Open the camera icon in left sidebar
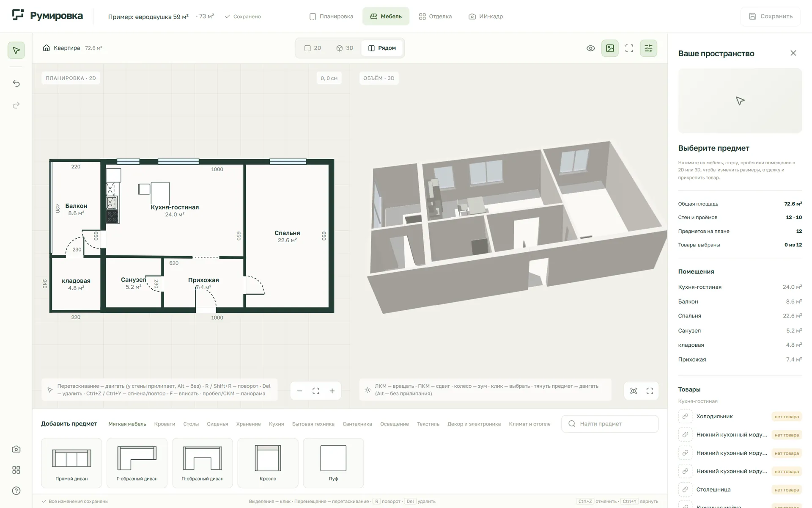Screen dimensions: 812x508 [x=16, y=449]
